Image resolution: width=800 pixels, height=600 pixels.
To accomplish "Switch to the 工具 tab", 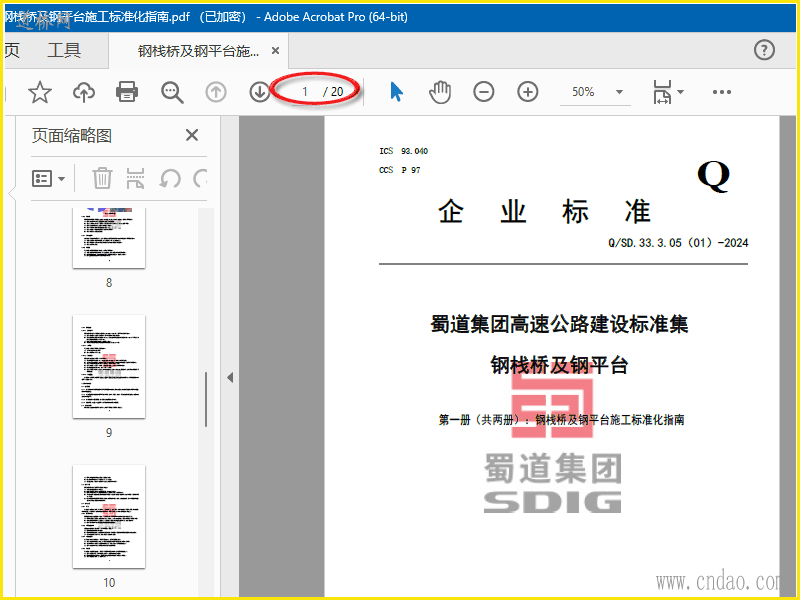I will pyautogui.click(x=64, y=50).
